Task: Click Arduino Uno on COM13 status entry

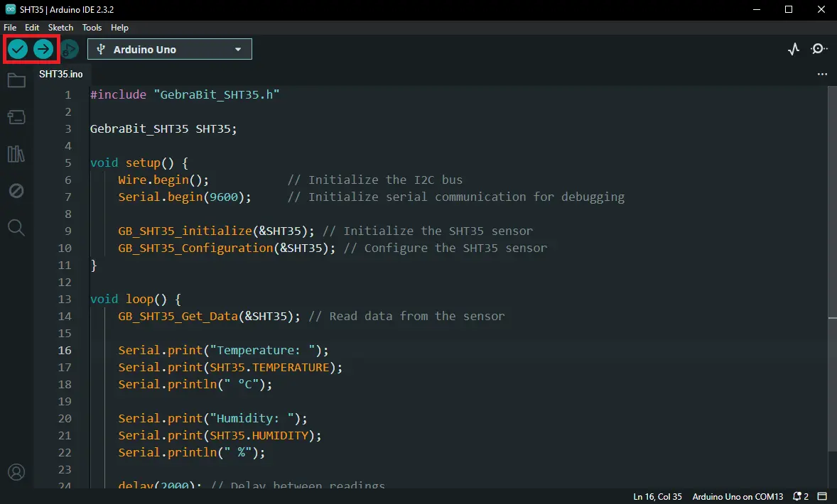Action: coord(738,496)
